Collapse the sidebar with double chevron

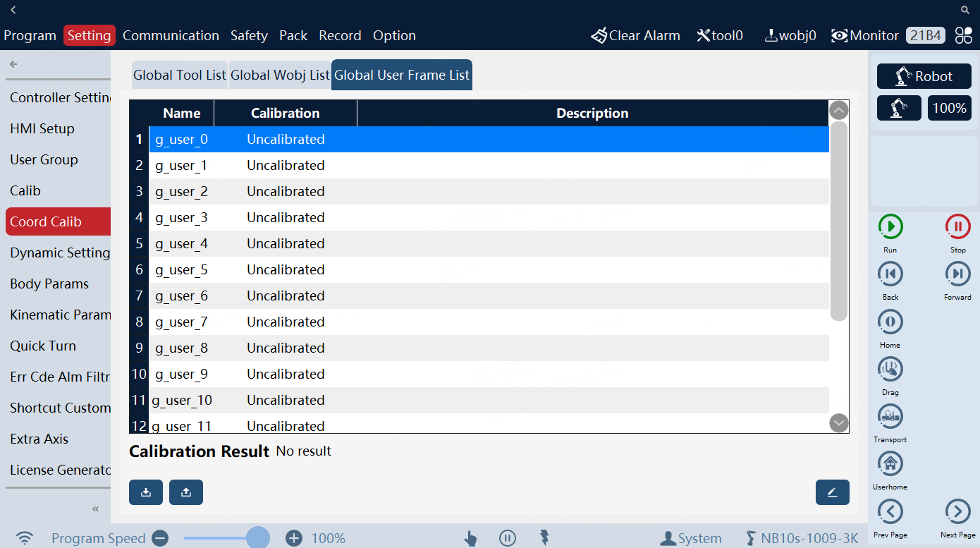[x=96, y=509]
